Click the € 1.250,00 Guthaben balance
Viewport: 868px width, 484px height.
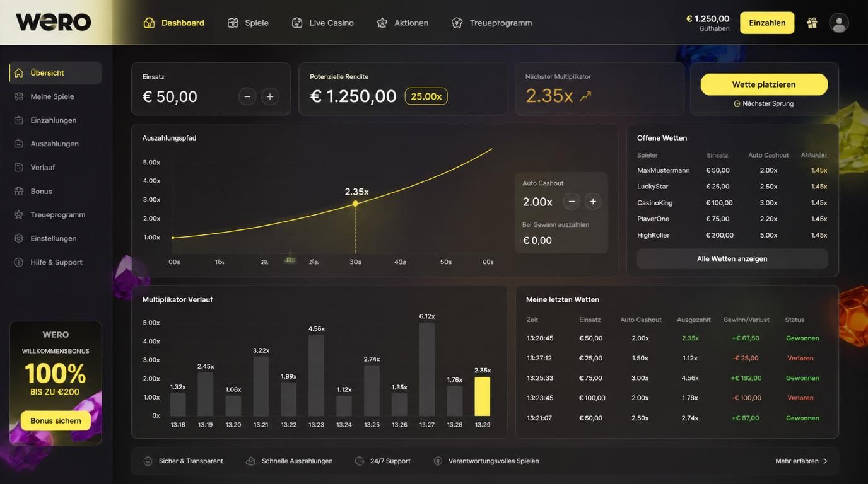point(708,23)
